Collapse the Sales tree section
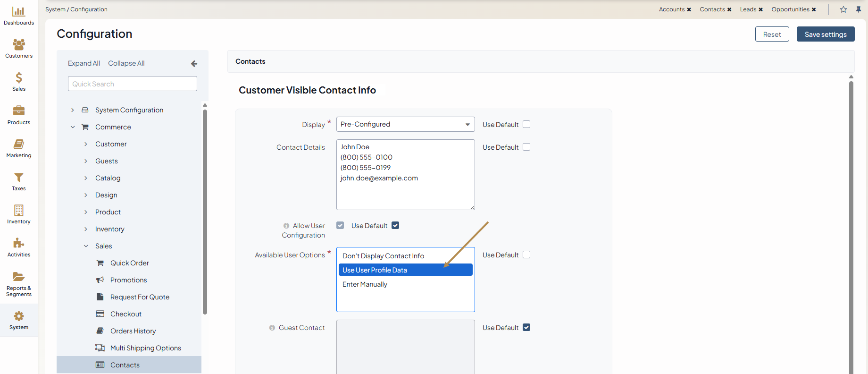This screenshot has height=374, width=868. [86, 246]
